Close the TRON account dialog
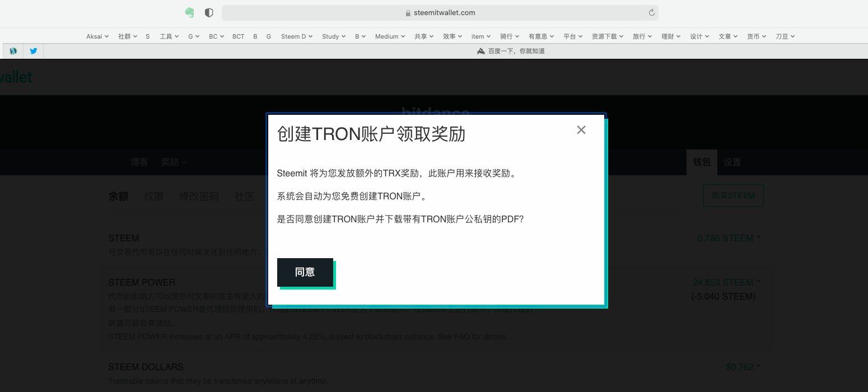868x392 pixels. [581, 130]
